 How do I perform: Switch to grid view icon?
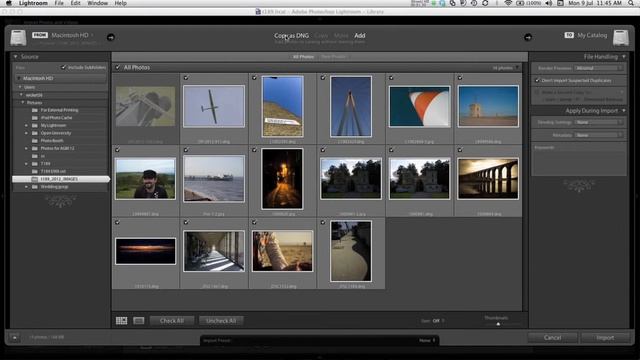tap(122, 321)
